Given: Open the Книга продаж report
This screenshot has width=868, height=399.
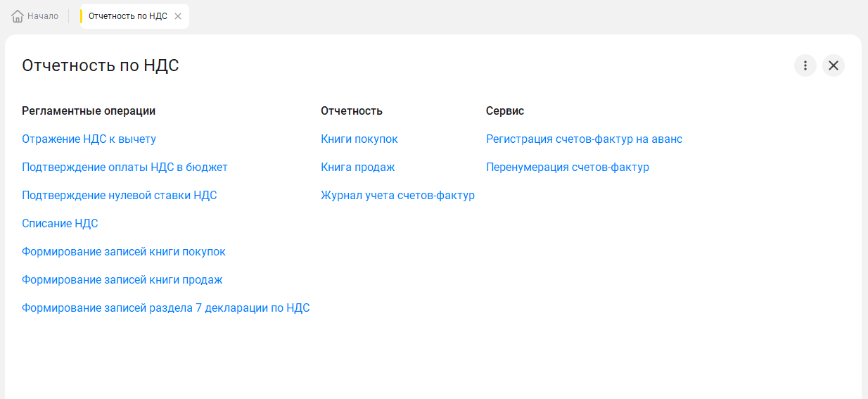Looking at the screenshot, I should point(357,167).
